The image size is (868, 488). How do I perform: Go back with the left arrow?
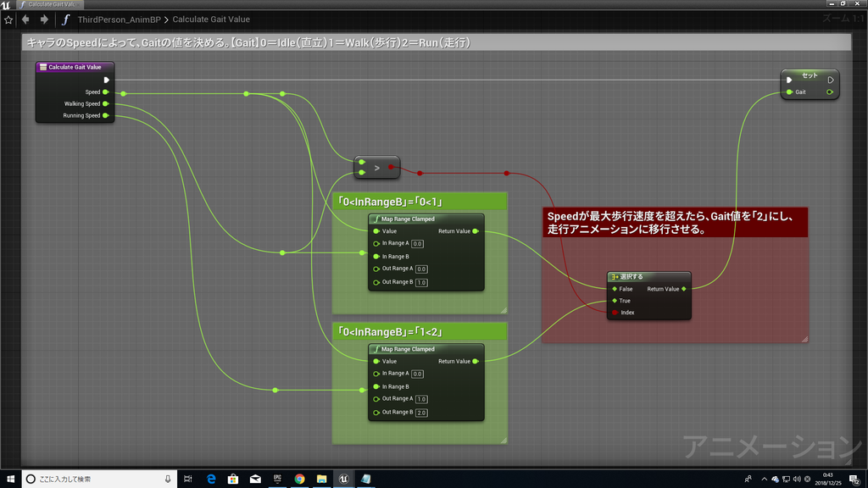pos(25,19)
